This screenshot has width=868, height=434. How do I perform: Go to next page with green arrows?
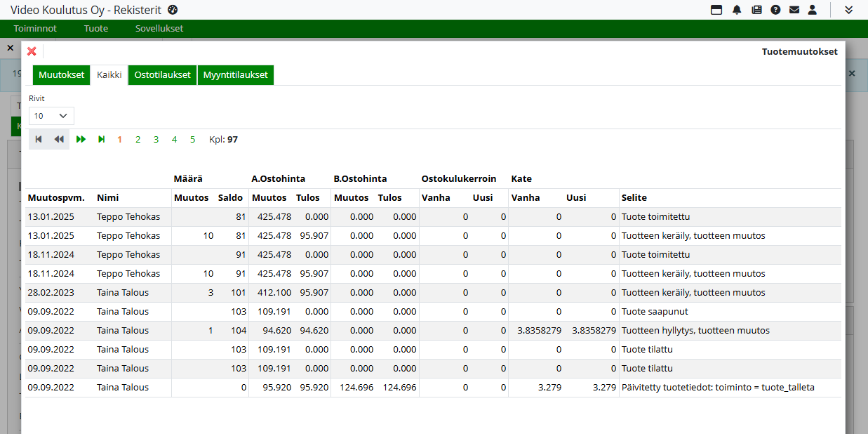tap(81, 140)
